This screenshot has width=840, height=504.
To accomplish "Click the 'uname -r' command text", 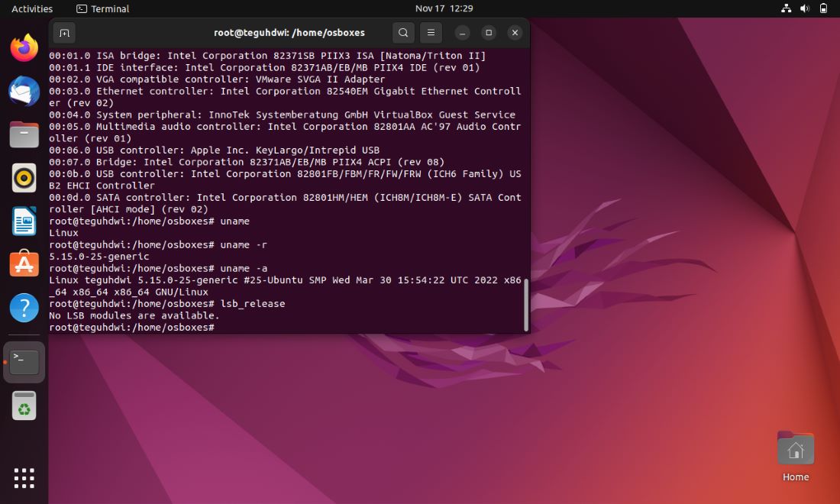I will [x=244, y=245].
